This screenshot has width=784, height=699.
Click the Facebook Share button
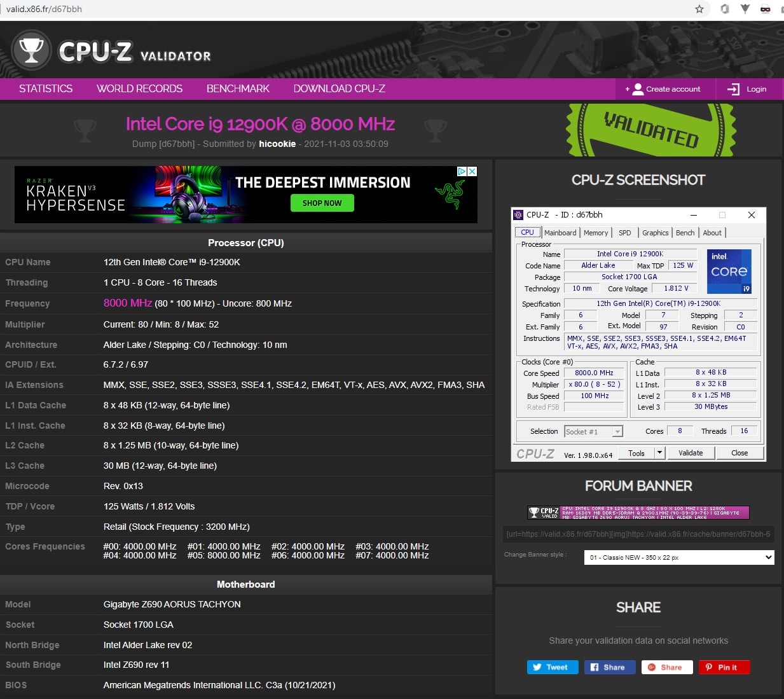click(610, 667)
